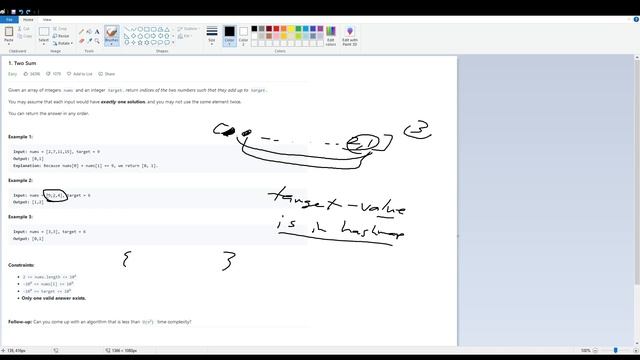Select the Text tool
Image resolution: width=640 pixels, height=360 pixels.
[97, 31]
